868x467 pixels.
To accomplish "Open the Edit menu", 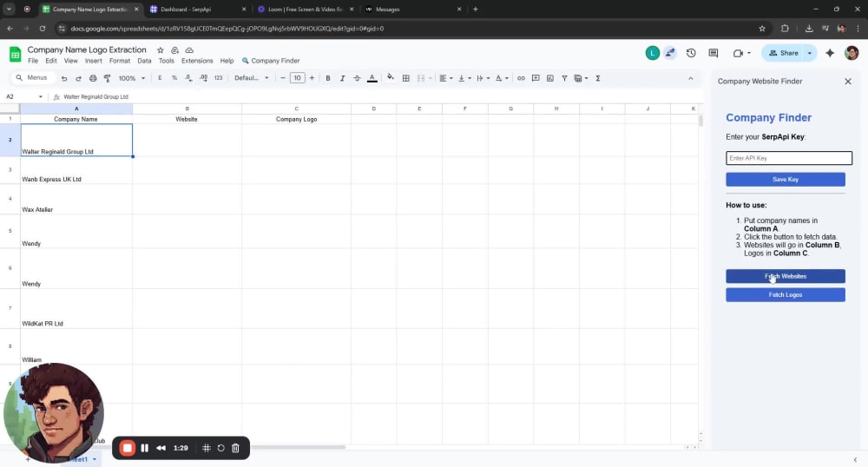I will coord(51,61).
